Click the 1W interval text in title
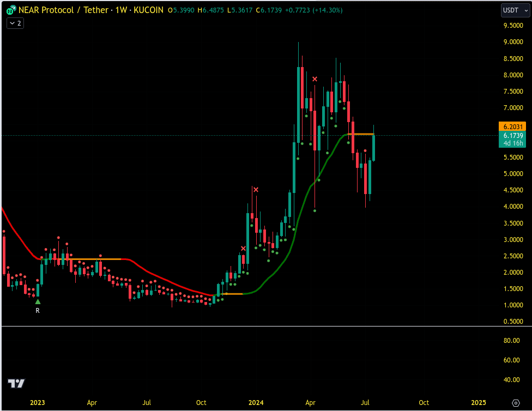Image resolution: width=532 pixels, height=411 pixels. [121, 10]
